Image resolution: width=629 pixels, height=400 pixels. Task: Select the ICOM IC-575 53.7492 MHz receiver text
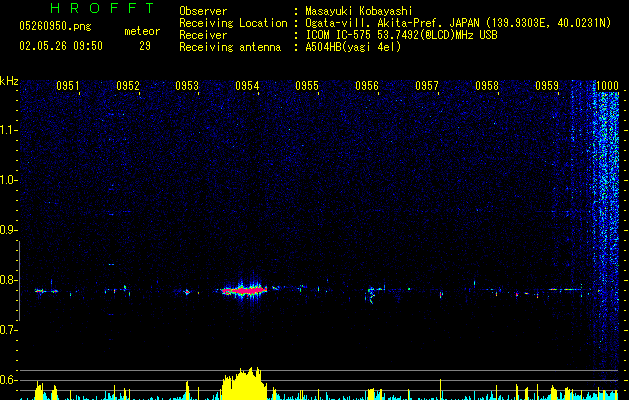pos(401,35)
